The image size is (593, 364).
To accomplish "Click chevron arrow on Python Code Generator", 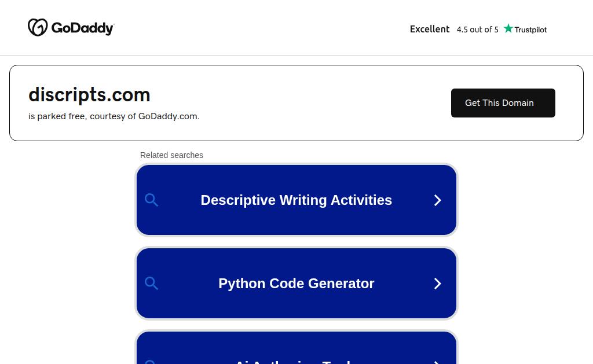I will click(438, 284).
